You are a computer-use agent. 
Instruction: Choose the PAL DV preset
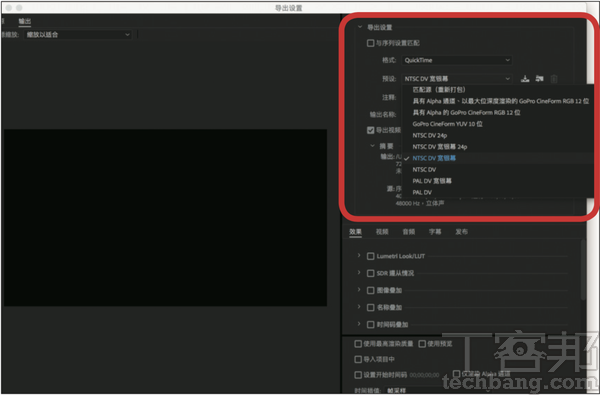pos(497,192)
